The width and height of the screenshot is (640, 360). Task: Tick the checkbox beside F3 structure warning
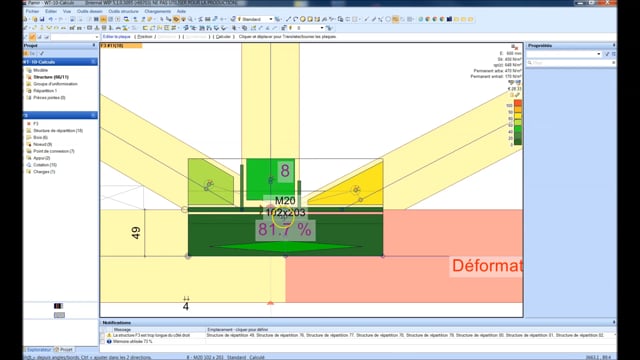[103, 335]
